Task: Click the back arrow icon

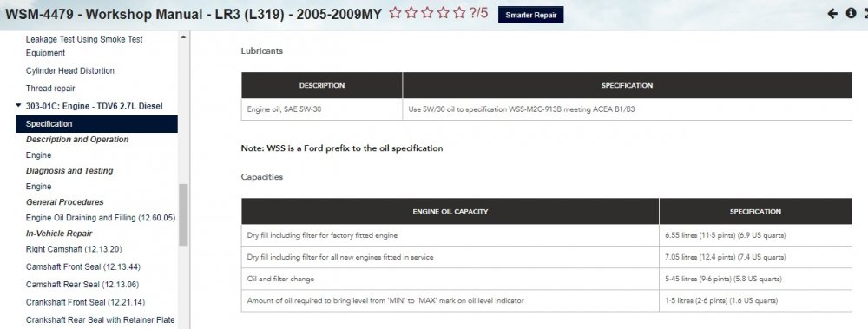Action: point(832,14)
